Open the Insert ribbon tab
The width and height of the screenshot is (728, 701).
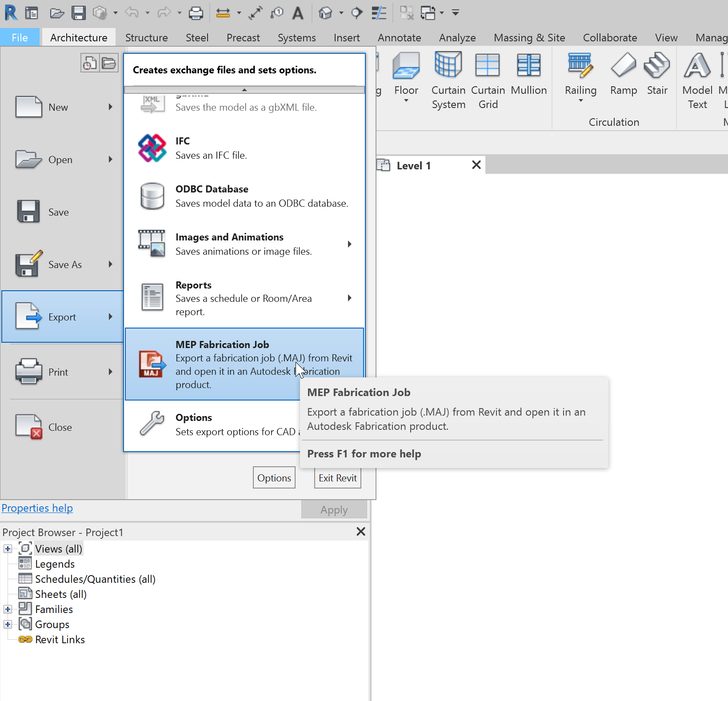[x=346, y=37]
